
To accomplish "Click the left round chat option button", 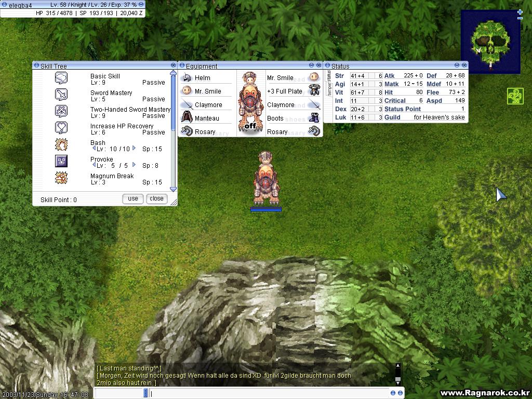I will point(393,393).
